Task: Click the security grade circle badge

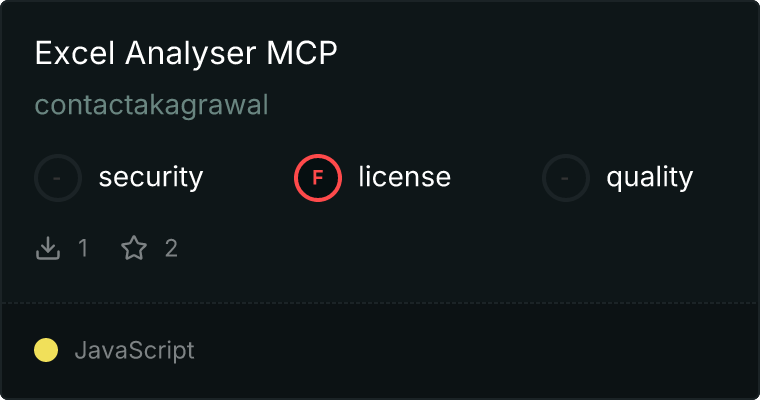Action: (x=58, y=178)
